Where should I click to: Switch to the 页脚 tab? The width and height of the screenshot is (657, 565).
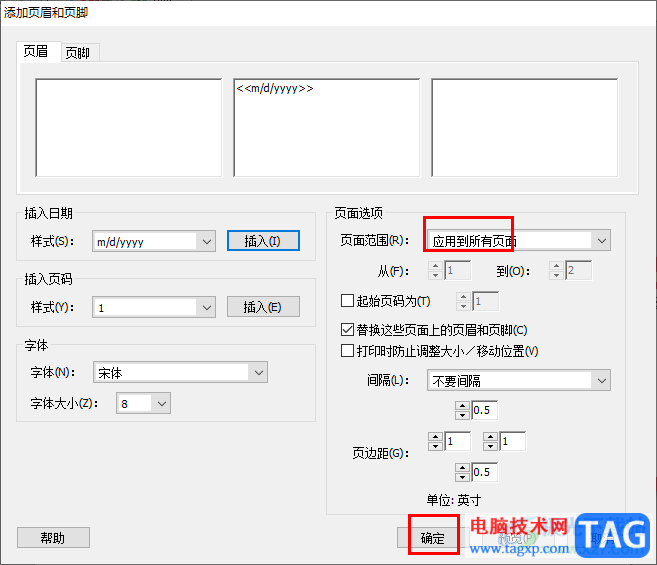(78, 53)
